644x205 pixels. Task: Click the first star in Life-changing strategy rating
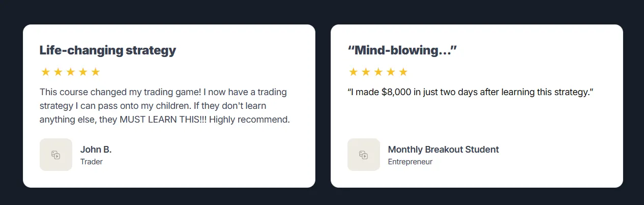(x=45, y=72)
